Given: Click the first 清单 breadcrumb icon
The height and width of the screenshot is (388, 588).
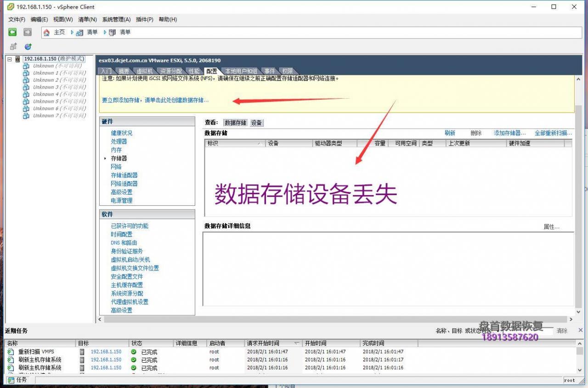Looking at the screenshot, I should 79,33.
